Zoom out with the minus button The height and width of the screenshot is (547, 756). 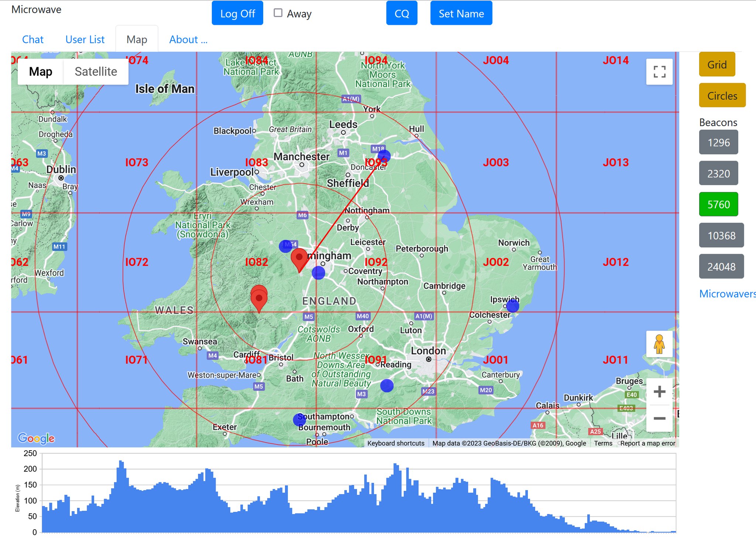659,418
